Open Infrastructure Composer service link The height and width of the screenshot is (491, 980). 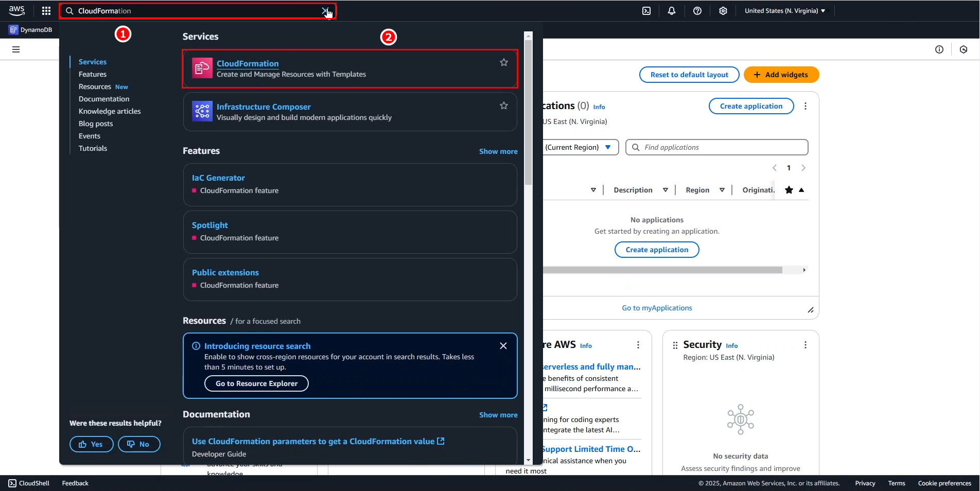[x=264, y=107]
